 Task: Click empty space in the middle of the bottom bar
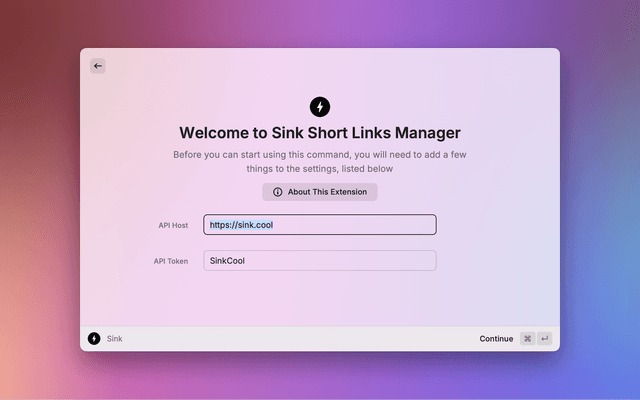click(300, 339)
